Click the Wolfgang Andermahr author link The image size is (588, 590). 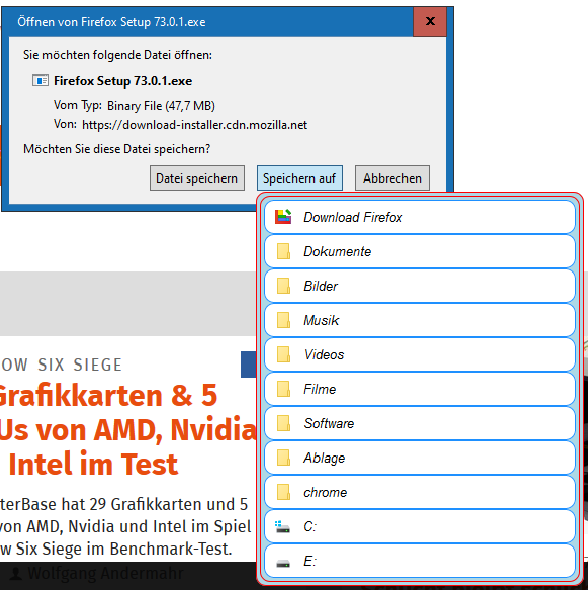click(105, 574)
